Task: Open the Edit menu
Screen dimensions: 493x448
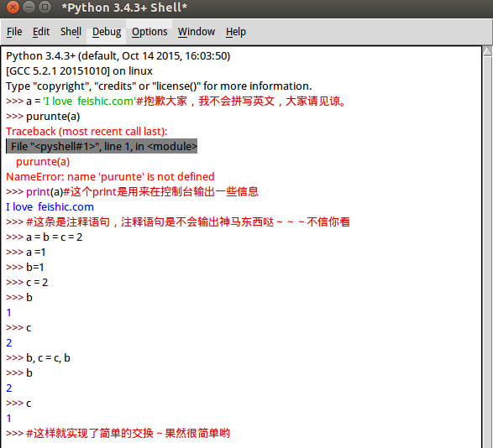Action: pyautogui.click(x=41, y=32)
